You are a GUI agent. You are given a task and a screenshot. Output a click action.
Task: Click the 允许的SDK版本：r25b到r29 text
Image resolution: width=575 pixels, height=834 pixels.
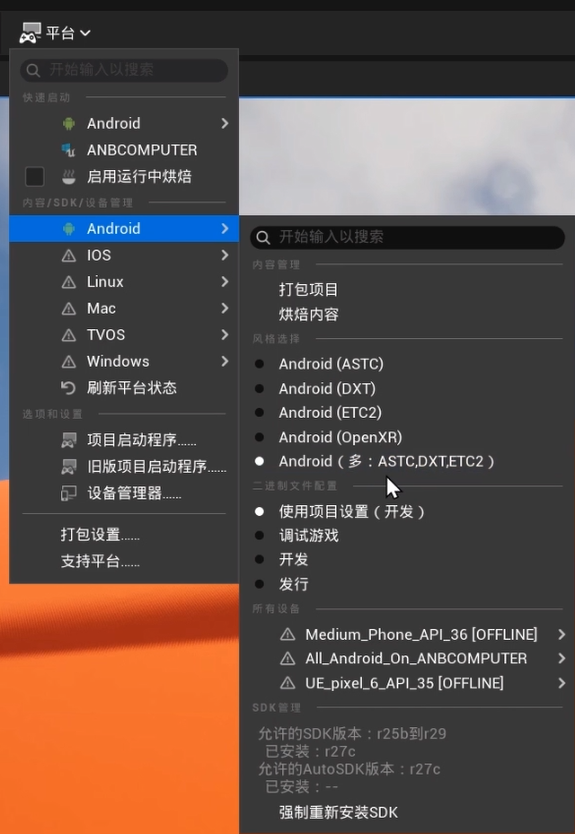[352, 734]
